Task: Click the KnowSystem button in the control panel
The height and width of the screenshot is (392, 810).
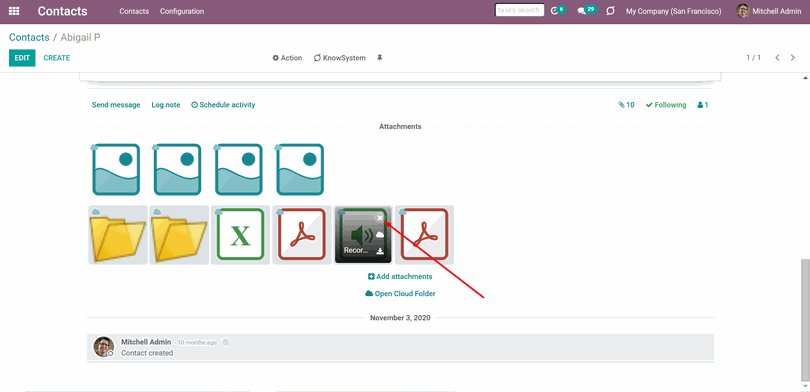Action: (x=339, y=58)
